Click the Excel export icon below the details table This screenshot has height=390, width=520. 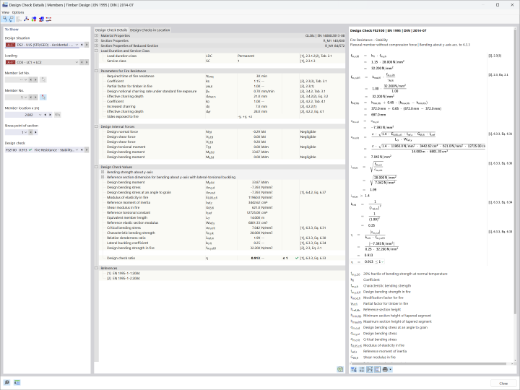tap(340, 369)
